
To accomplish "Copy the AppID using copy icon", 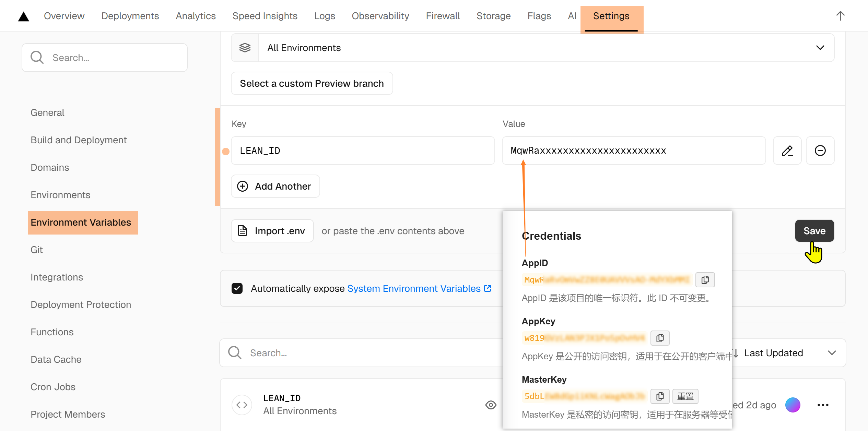I will 705,280.
